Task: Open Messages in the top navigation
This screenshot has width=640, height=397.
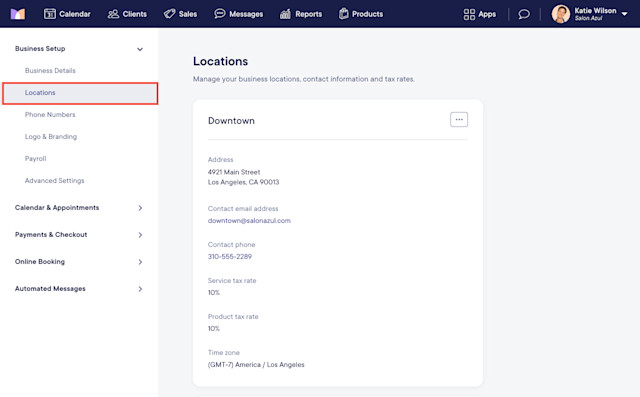Action: click(x=239, y=14)
